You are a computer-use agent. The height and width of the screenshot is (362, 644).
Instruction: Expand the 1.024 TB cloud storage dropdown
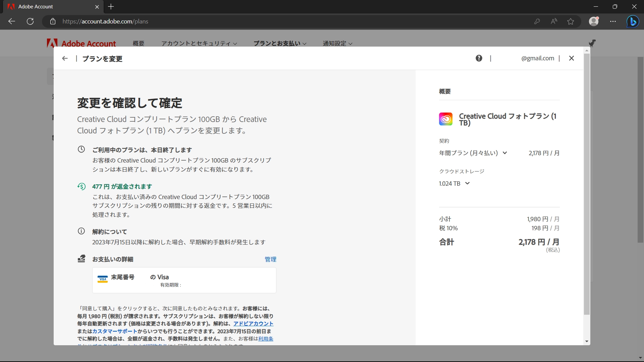(467, 183)
